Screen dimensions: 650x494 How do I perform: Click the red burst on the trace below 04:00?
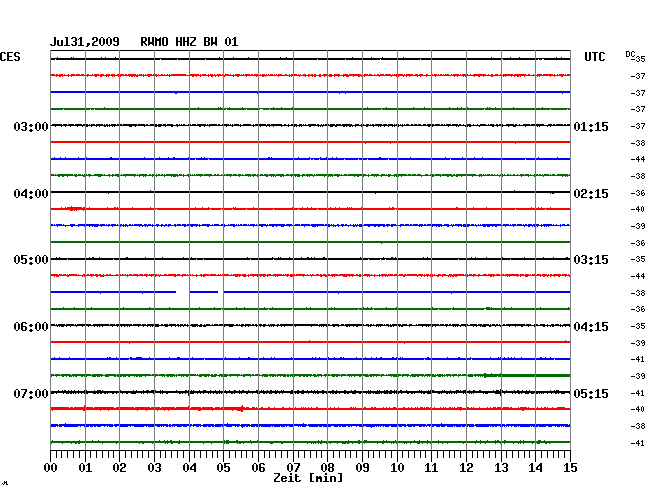(x=74, y=208)
